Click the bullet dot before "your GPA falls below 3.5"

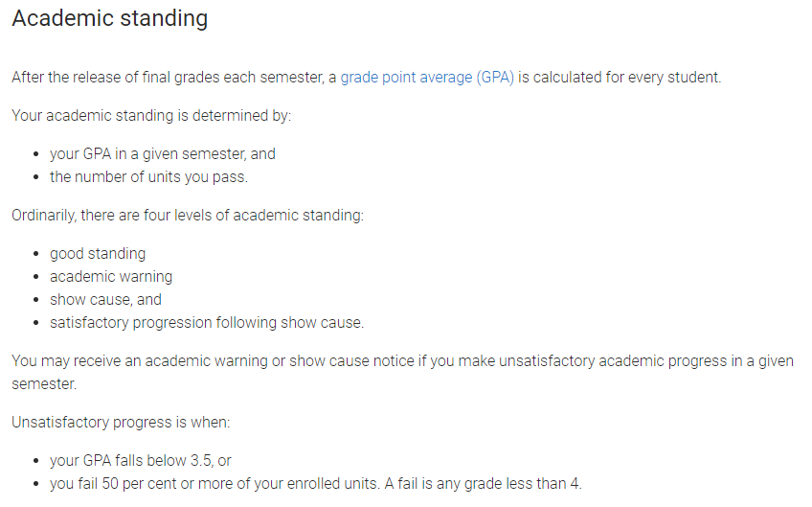(x=36, y=461)
